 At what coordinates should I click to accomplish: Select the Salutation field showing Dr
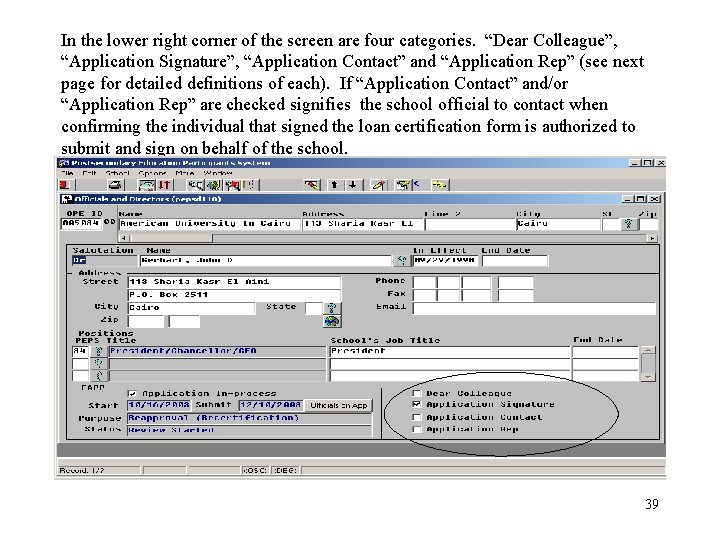105,261
